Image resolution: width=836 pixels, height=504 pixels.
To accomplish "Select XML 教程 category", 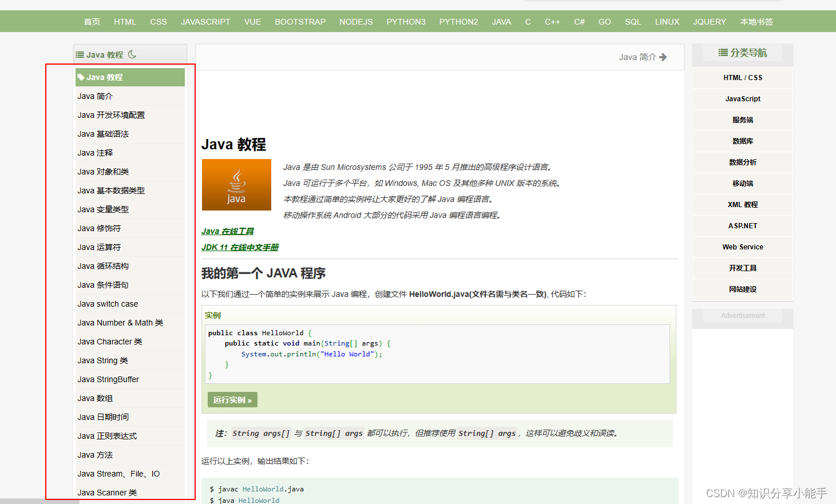I will [x=743, y=205].
